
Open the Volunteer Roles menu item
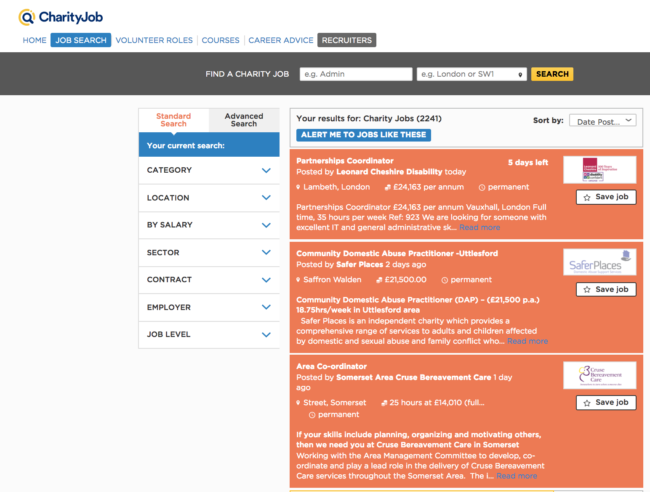pos(155,40)
